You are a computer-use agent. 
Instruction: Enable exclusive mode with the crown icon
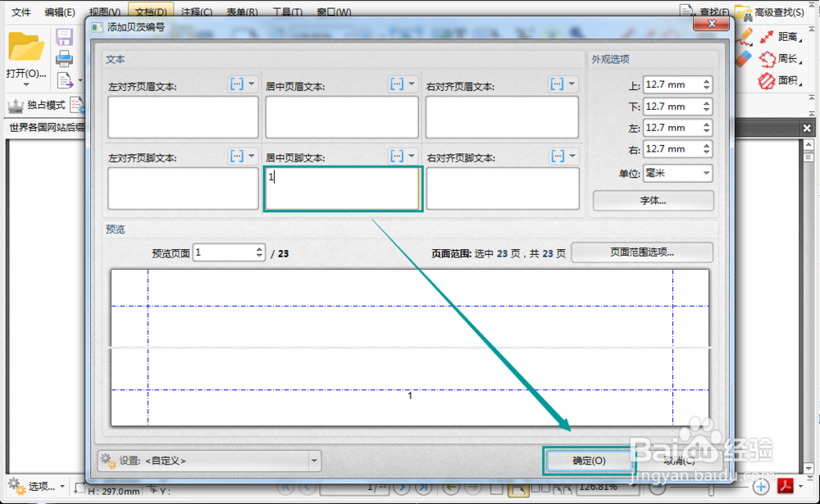point(15,106)
